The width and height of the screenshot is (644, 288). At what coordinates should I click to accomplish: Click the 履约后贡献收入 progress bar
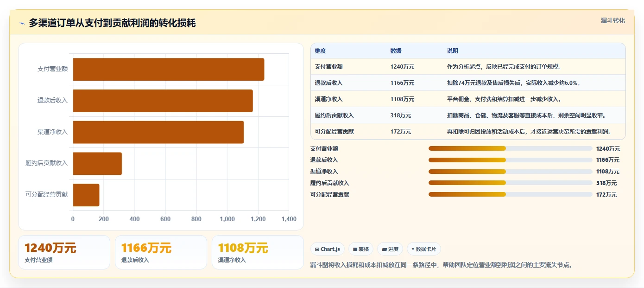pyautogui.click(x=511, y=183)
